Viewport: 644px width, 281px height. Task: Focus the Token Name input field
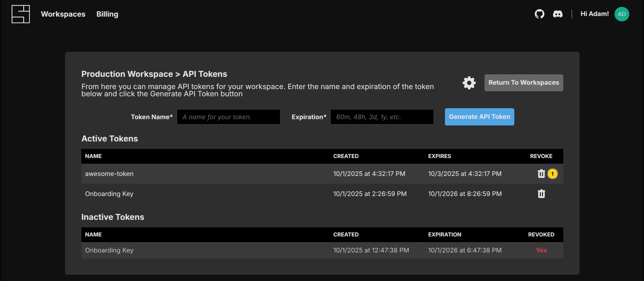pyautogui.click(x=228, y=117)
